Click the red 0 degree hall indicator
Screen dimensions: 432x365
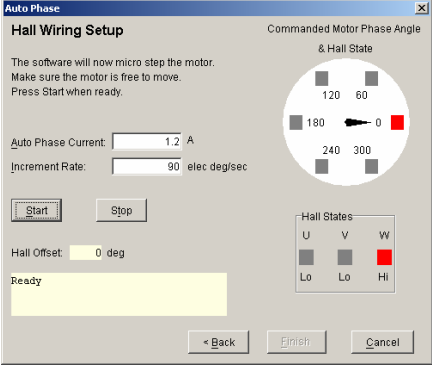tap(397, 122)
